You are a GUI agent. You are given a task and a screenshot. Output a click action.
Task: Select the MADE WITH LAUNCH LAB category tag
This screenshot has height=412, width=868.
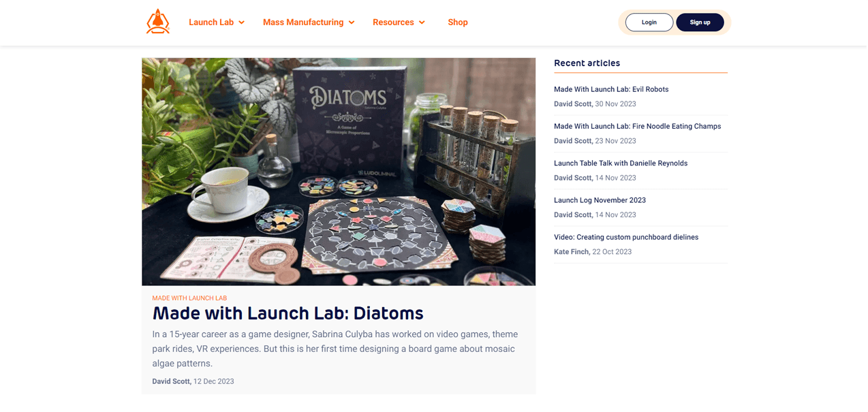coord(189,298)
